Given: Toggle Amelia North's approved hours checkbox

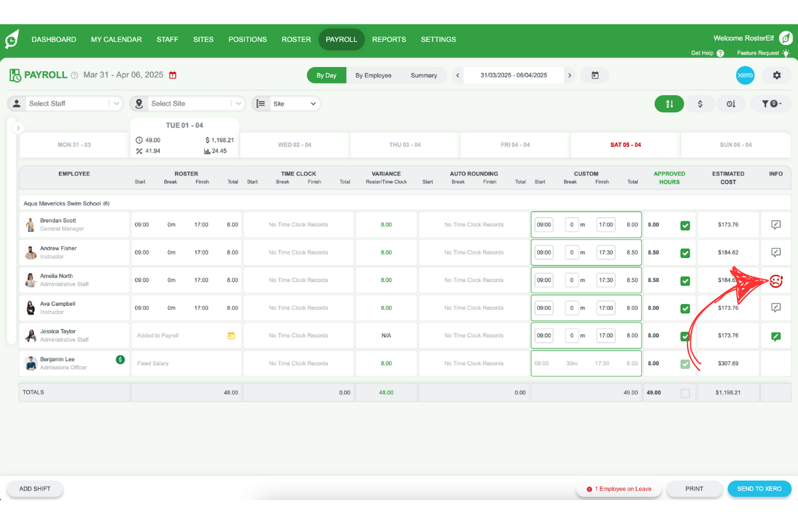Looking at the screenshot, I should (686, 280).
